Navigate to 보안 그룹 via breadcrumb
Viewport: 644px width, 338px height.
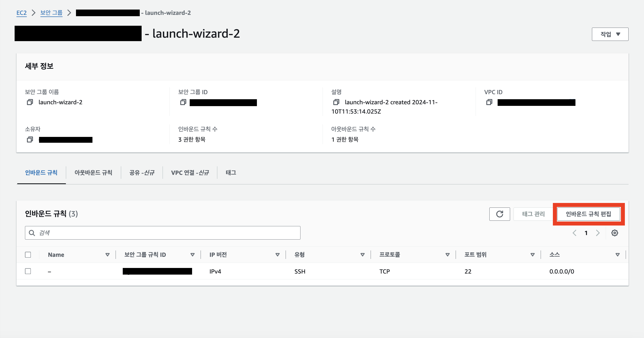point(51,12)
